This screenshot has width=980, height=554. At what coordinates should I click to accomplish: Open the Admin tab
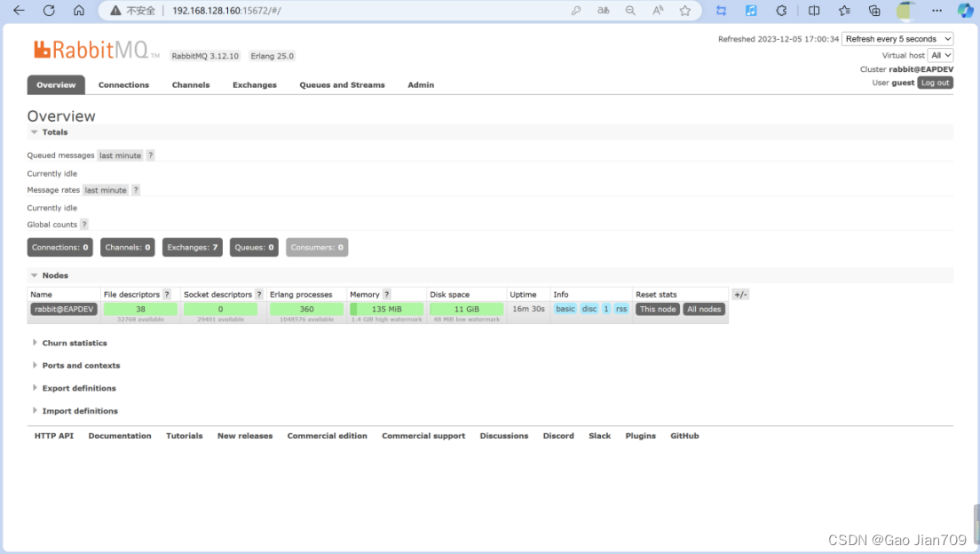[x=421, y=85]
